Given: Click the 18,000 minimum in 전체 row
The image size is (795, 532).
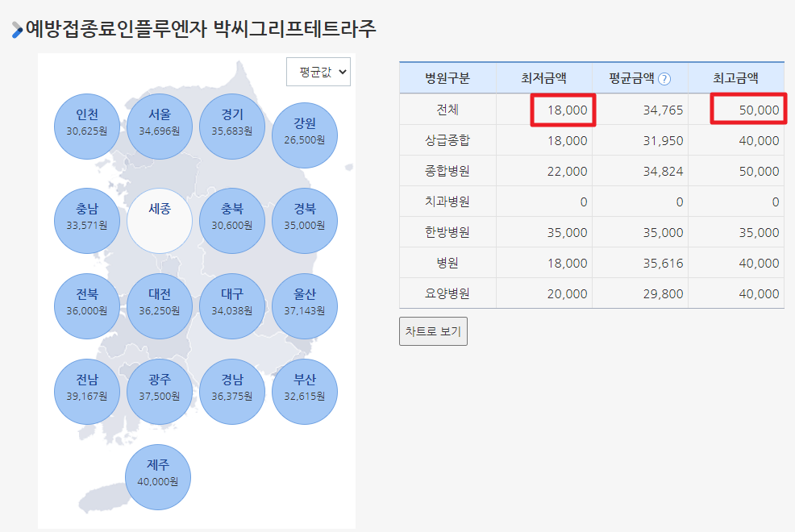Looking at the screenshot, I should click(x=568, y=110).
